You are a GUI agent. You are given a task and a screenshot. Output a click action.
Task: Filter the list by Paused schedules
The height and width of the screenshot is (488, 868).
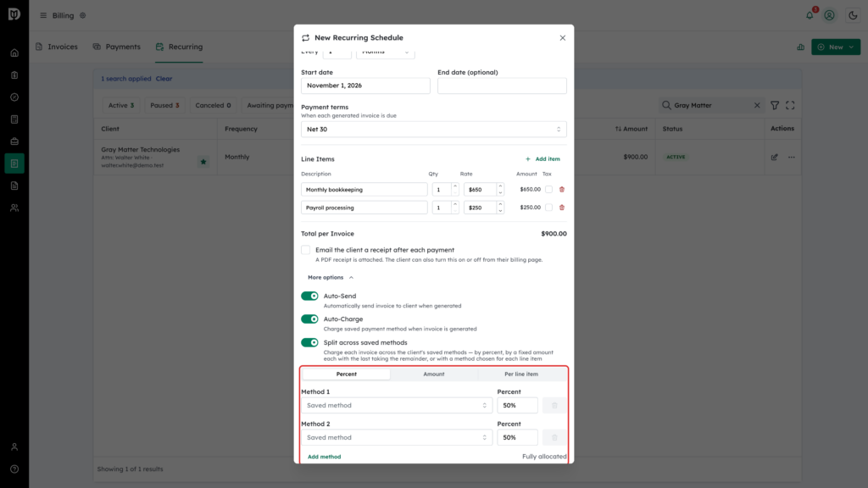click(x=164, y=105)
